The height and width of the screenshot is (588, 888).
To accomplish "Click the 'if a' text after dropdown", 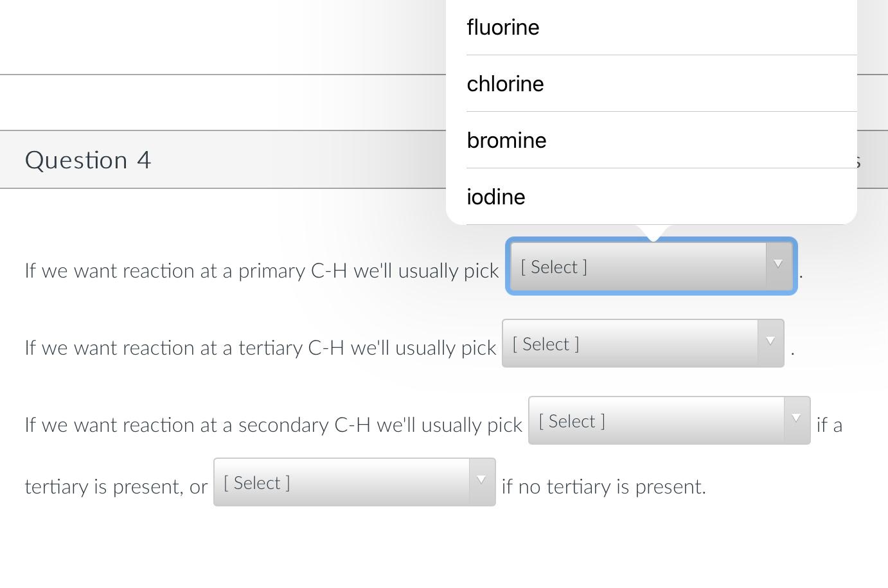I will [829, 425].
